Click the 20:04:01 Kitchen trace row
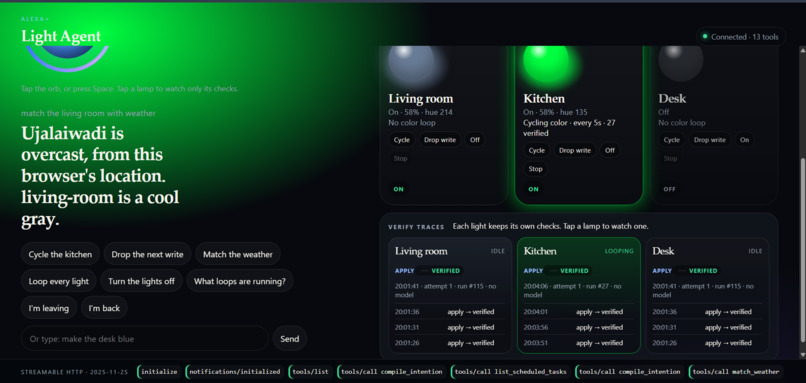This screenshot has height=383, width=806. 579,312
